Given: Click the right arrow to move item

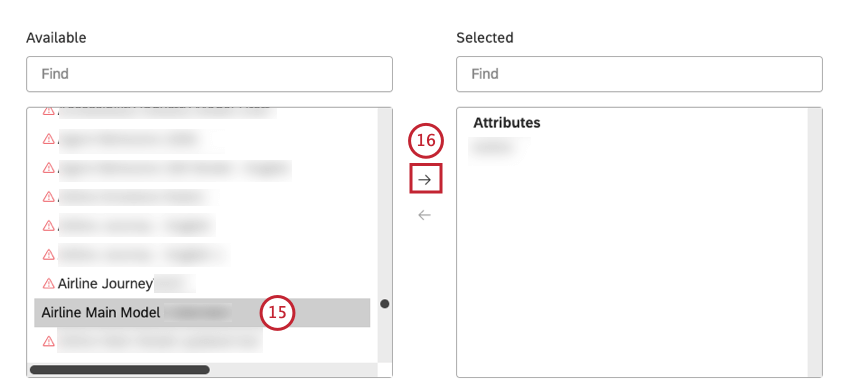Looking at the screenshot, I should click(x=426, y=178).
